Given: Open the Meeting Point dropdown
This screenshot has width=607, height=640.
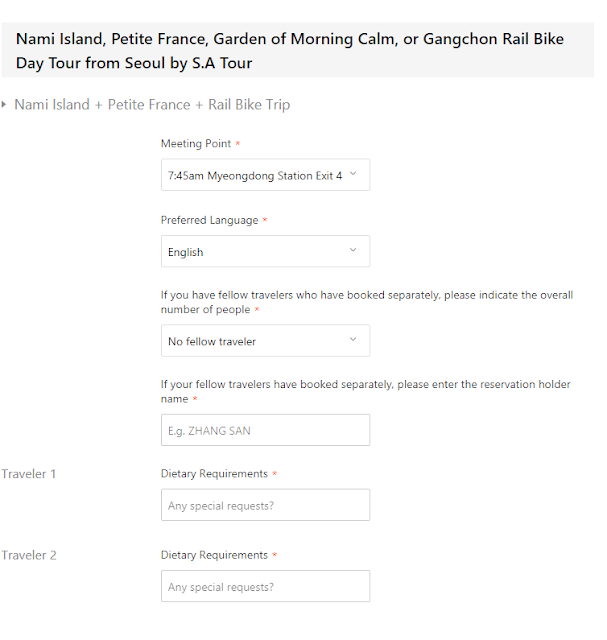Looking at the screenshot, I should 265,175.
